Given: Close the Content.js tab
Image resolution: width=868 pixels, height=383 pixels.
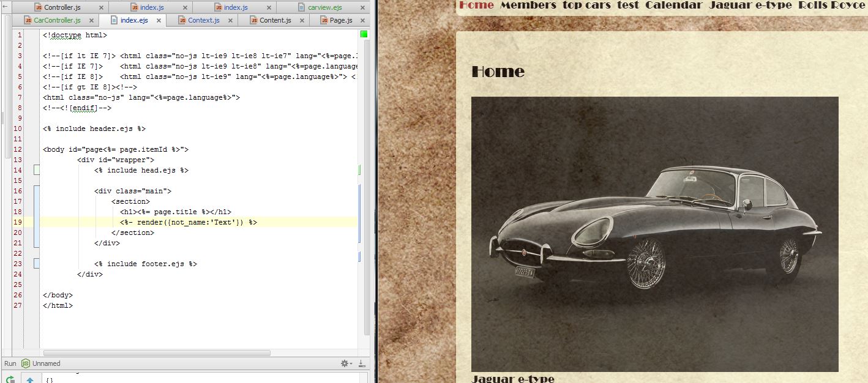Looking at the screenshot, I should (x=301, y=21).
